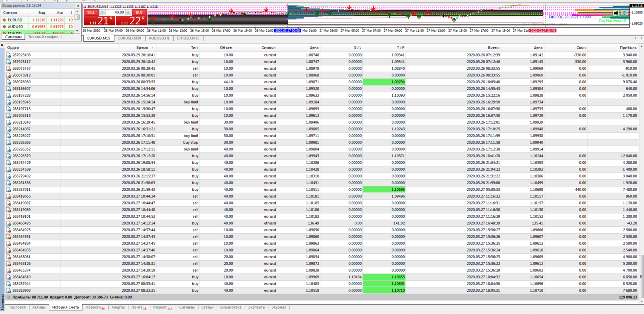Open the Эксперты terminal tab
The image size is (644, 314).
click(x=257, y=307)
